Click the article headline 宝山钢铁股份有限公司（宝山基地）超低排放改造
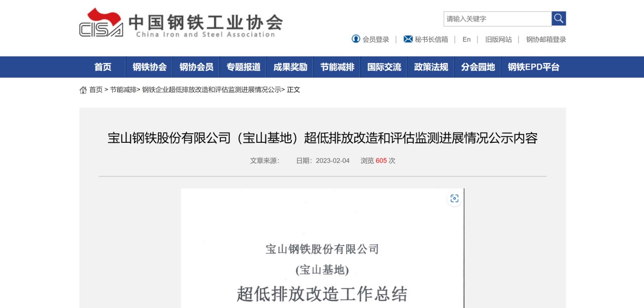This screenshot has width=644, height=308. pyautogui.click(x=322, y=138)
